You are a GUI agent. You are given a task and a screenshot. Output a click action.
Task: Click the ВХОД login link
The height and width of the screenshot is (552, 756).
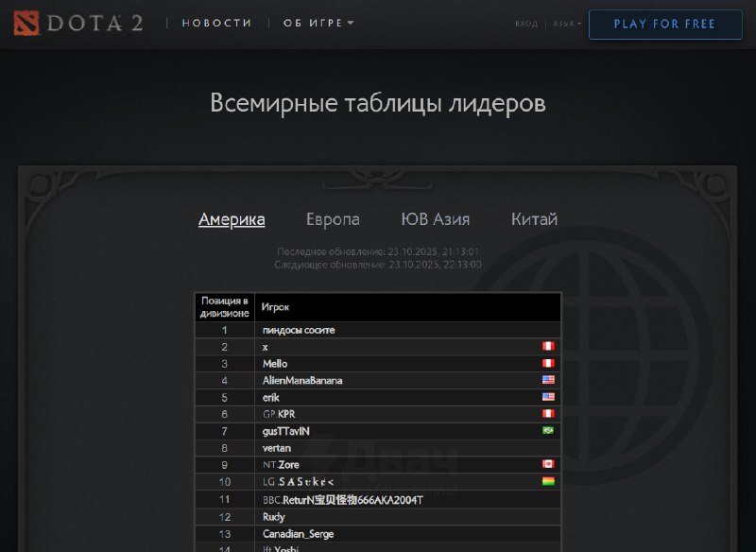526,23
